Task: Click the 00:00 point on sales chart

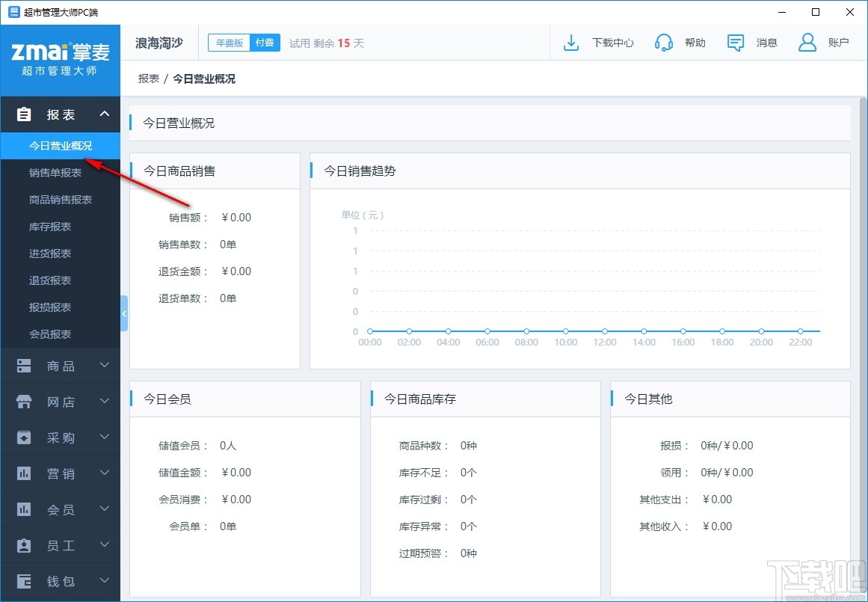Action: click(370, 331)
